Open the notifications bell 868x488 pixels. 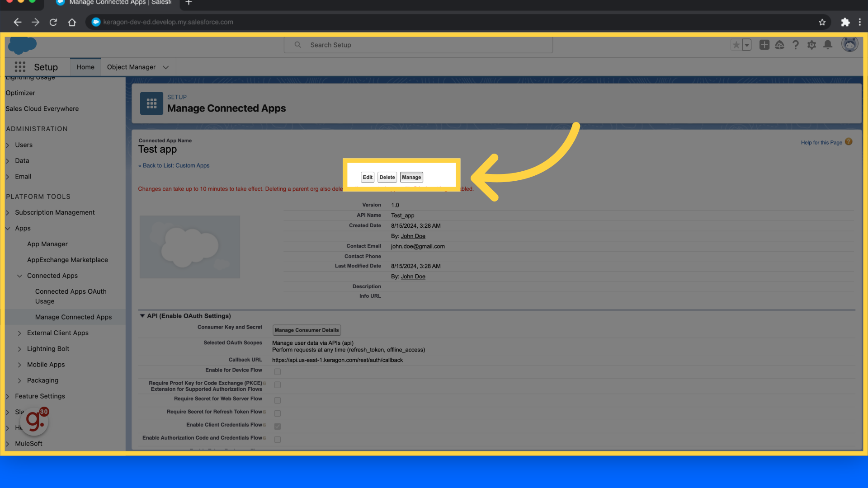coord(828,44)
